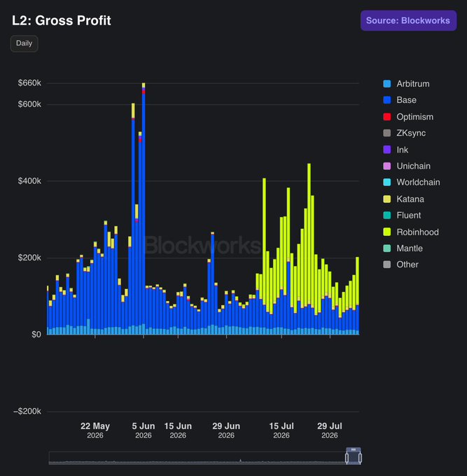Image resolution: width=467 pixels, height=476 pixels.
Task: Click the 5 Jun 2026 axis label
Action: (144, 430)
